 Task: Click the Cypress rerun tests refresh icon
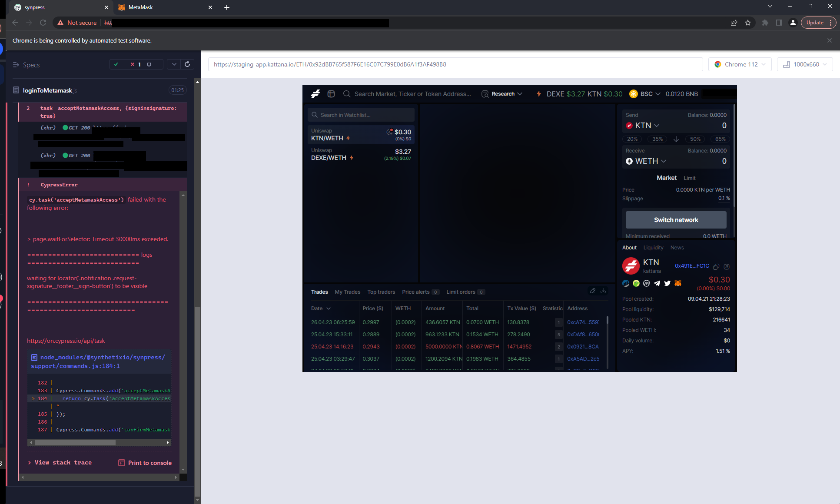click(187, 64)
